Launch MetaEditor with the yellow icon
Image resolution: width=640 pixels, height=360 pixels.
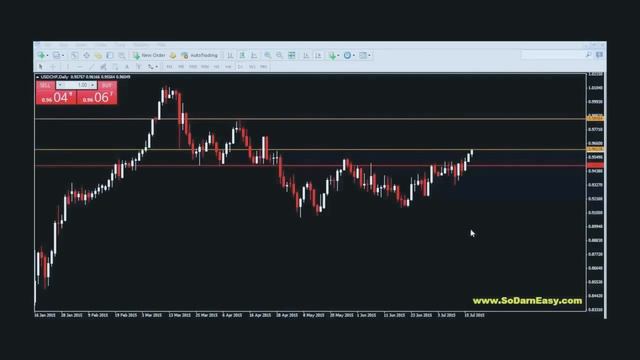tap(173, 55)
